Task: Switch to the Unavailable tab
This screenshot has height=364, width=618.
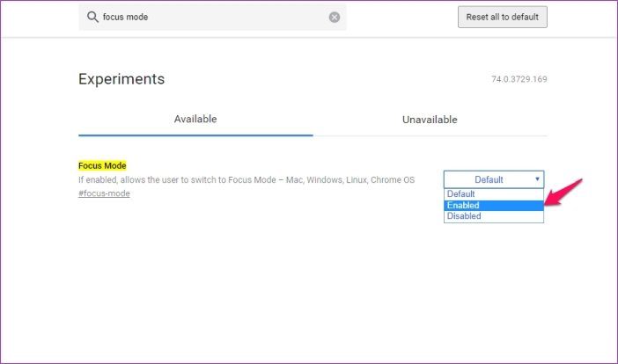Action: point(430,120)
